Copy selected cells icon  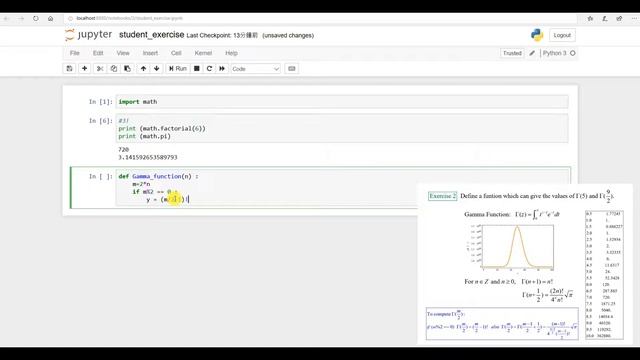coord(113,69)
